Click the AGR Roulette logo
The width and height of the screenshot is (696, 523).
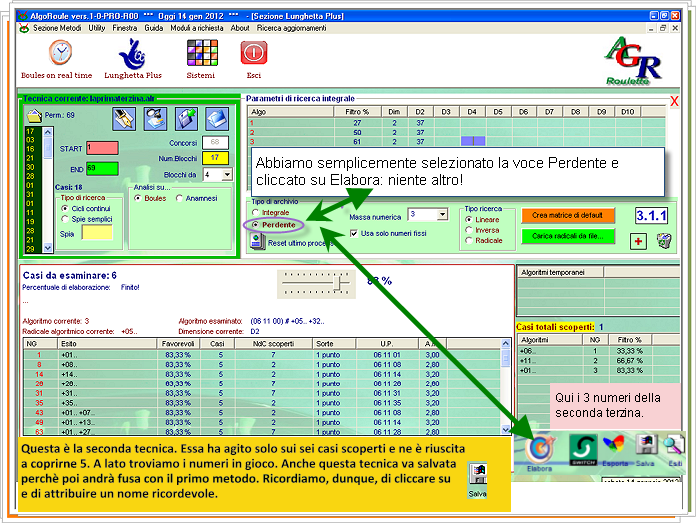[x=633, y=60]
